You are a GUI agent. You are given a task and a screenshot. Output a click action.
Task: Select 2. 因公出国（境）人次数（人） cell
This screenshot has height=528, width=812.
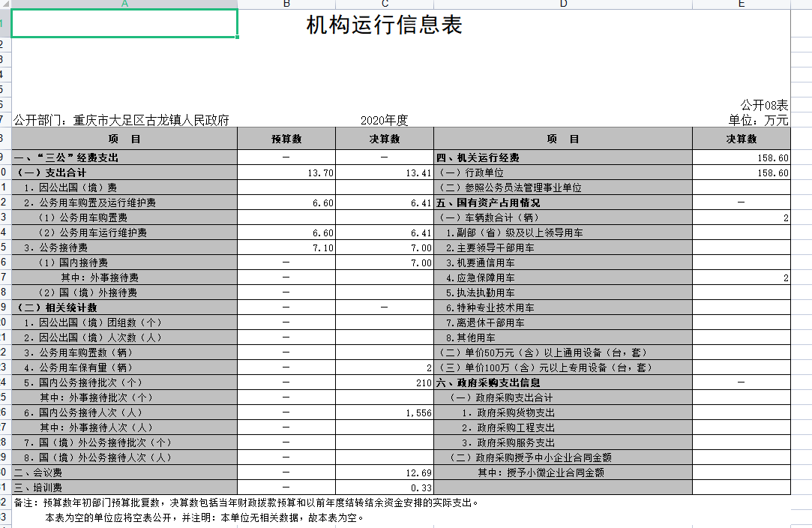coord(124,337)
